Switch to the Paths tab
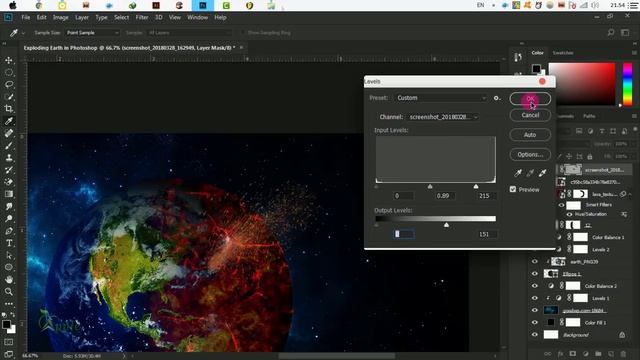 tap(589, 116)
